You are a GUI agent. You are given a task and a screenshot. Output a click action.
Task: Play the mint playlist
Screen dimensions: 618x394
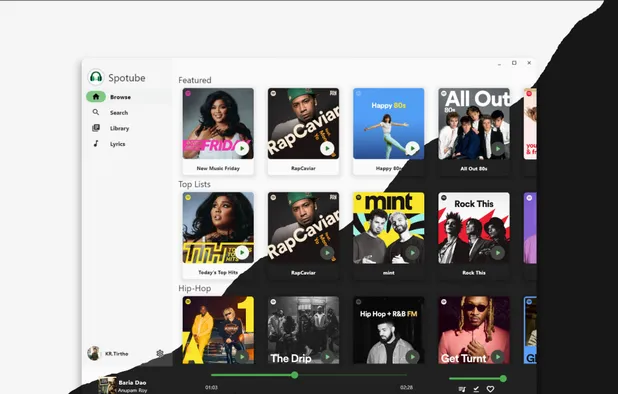[412, 253]
